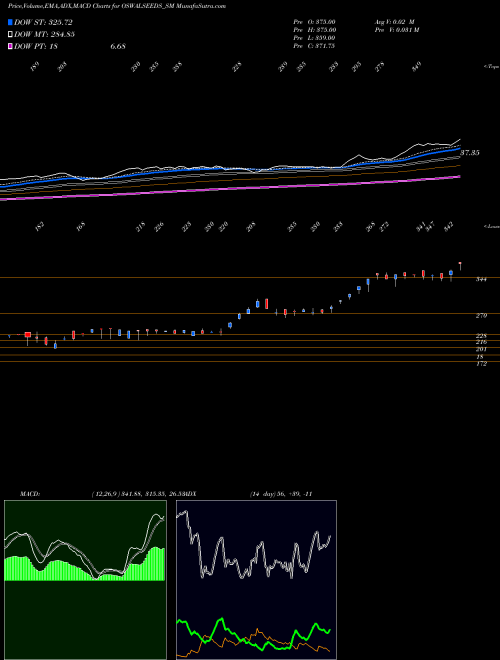Click the magenta DOW PT legend swatch

[x=10, y=46]
